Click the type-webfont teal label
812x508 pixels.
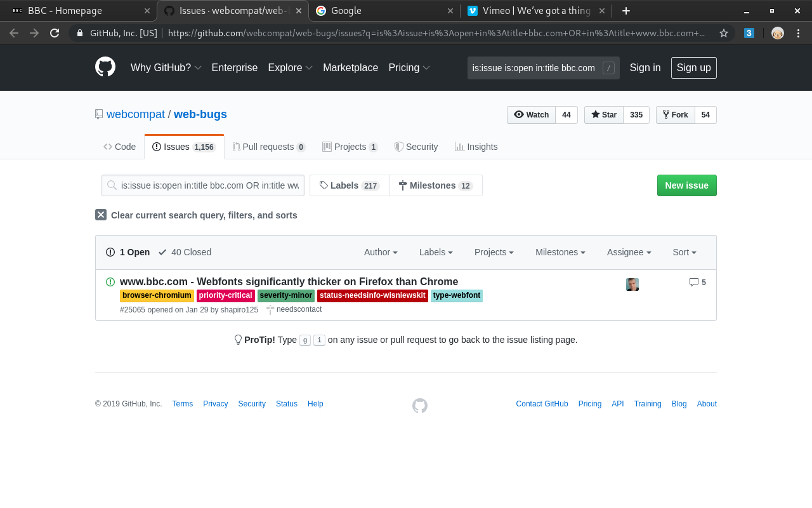(x=457, y=295)
